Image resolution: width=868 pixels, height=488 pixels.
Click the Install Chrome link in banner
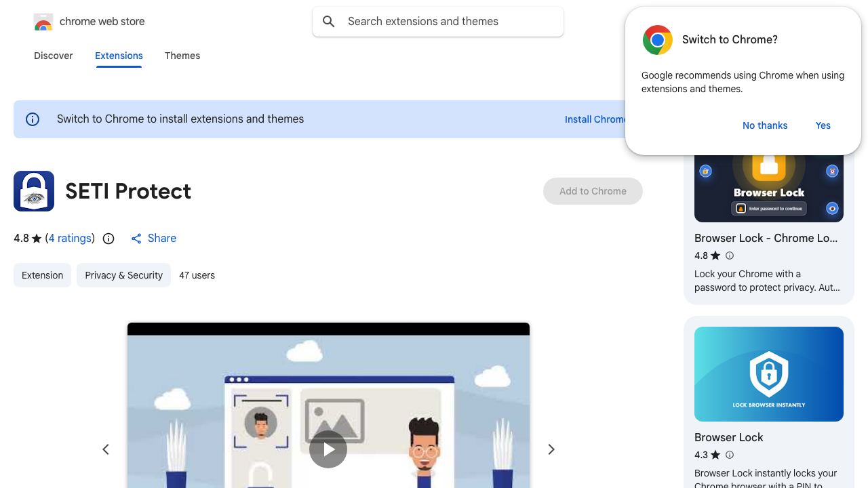click(596, 119)
